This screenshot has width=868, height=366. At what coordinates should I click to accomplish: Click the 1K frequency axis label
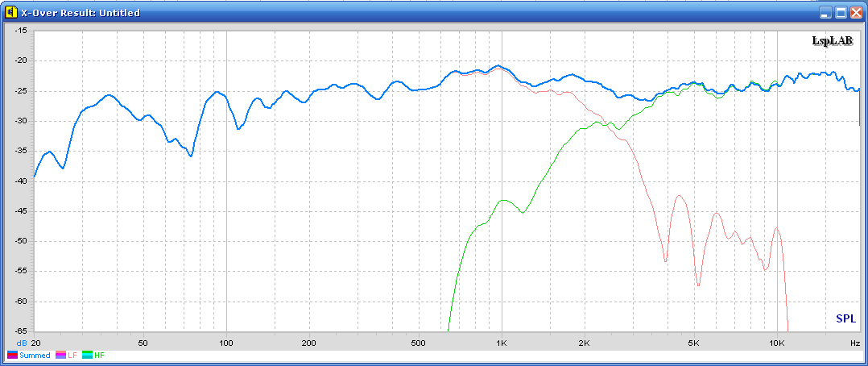502,343
